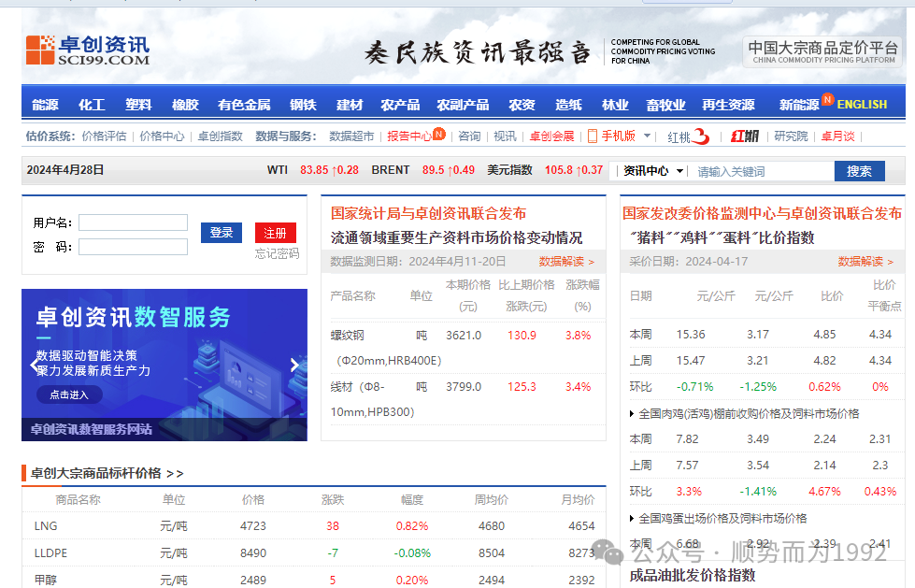This screenshot has height=588, width=915.
Task: Open the 建材 navigation menu
Action: [x=350, y=105]
